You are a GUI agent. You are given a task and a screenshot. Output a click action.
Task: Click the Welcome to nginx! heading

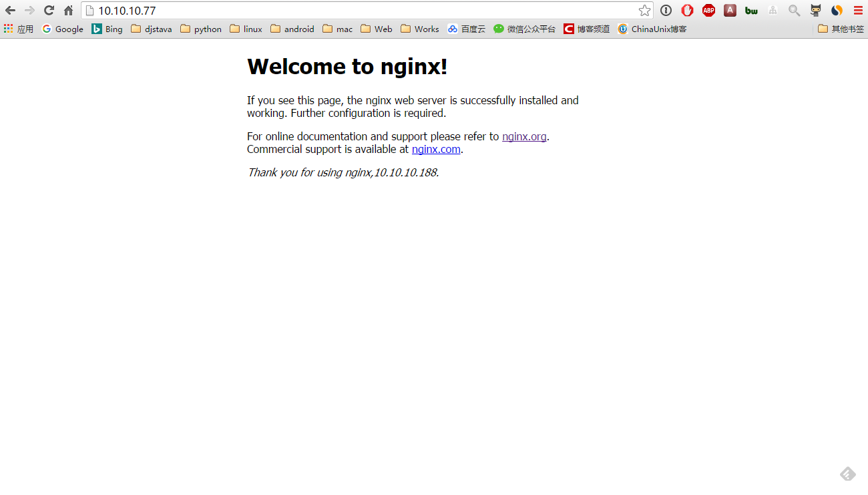[x=347, y=66]
